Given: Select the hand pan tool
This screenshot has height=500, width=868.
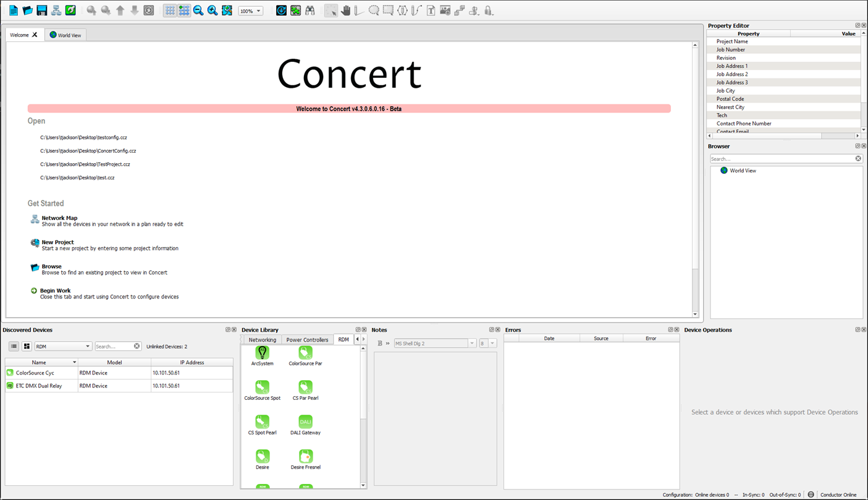Looking at the screenshot, I should [345, 11].
